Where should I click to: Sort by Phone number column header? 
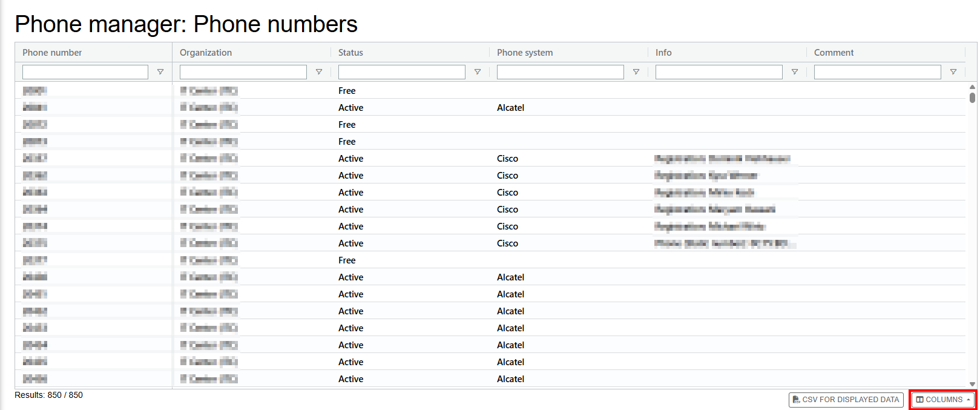[52, 53]
